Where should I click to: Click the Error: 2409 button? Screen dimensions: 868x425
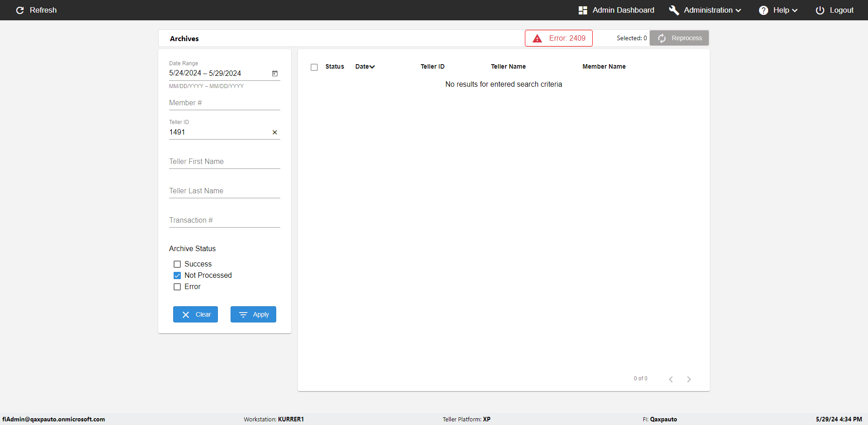559,38
